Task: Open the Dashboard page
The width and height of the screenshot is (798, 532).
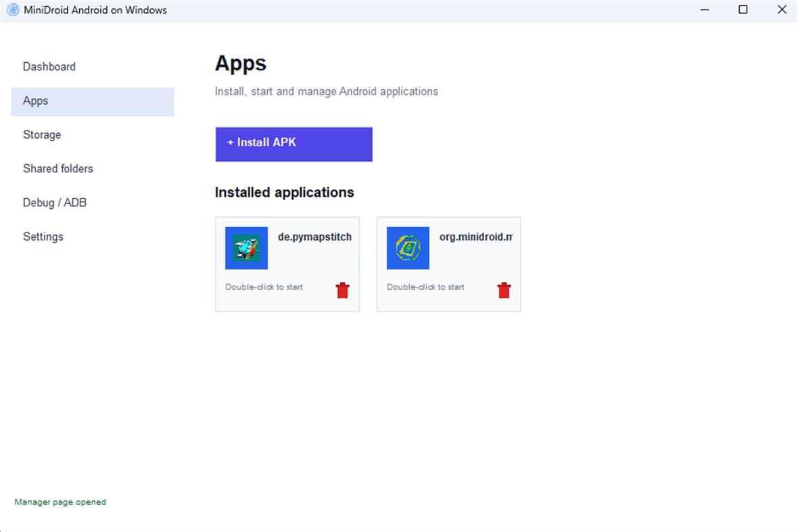Action: point(93,67)
